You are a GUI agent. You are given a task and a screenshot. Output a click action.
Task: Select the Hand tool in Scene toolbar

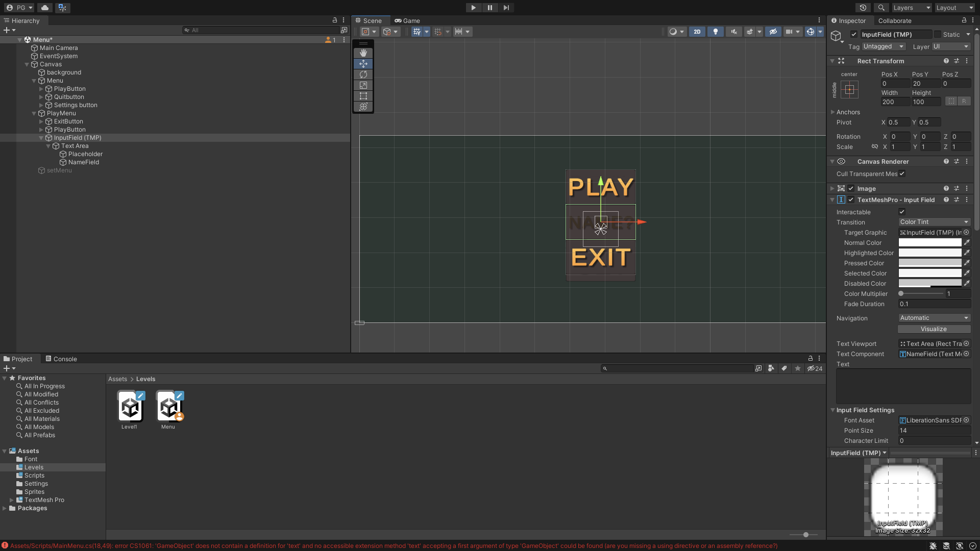[363, 53]
